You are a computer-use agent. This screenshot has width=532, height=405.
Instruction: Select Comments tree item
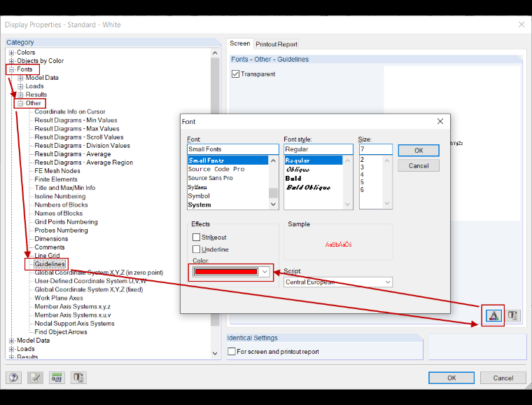[50, 247]
